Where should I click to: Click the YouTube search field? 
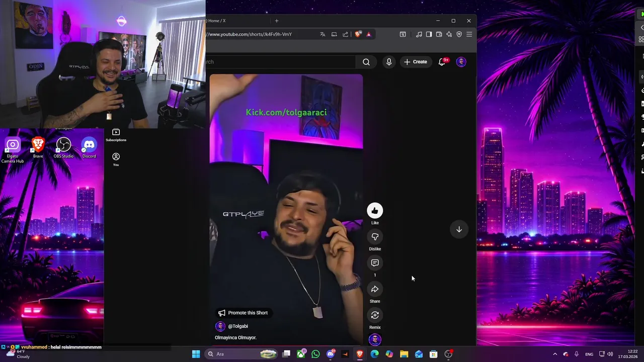point(280,62)
